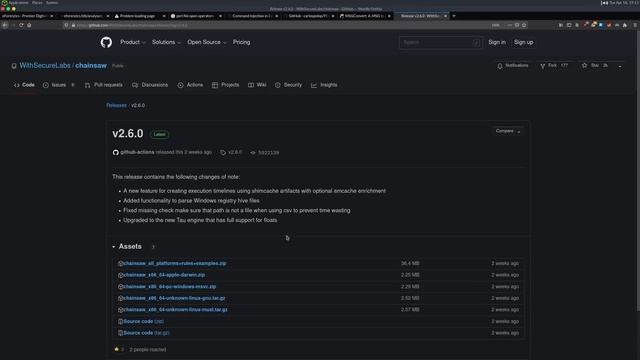640x360 pixels.
Task: Fork the chainsaw repository
Action: (x=554, y=65)
